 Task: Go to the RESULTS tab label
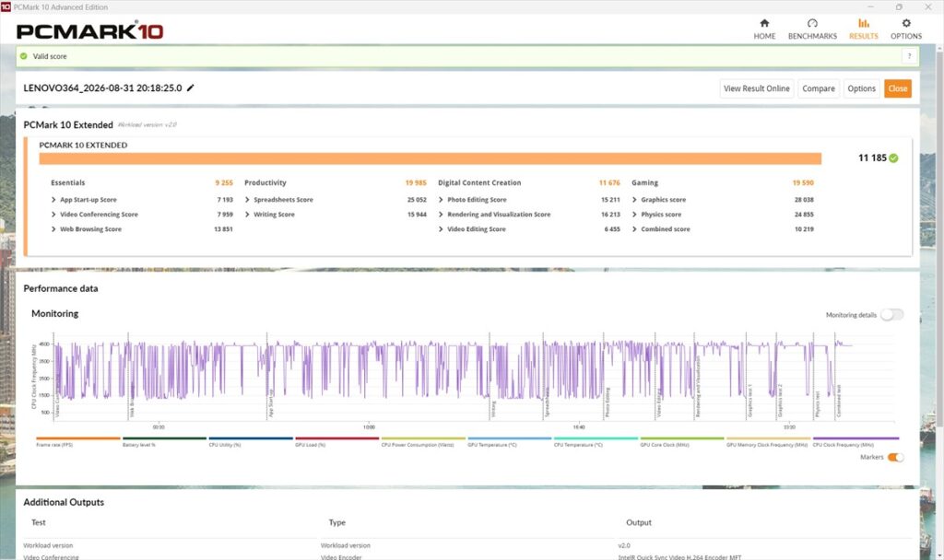click(x=863, y=36)
